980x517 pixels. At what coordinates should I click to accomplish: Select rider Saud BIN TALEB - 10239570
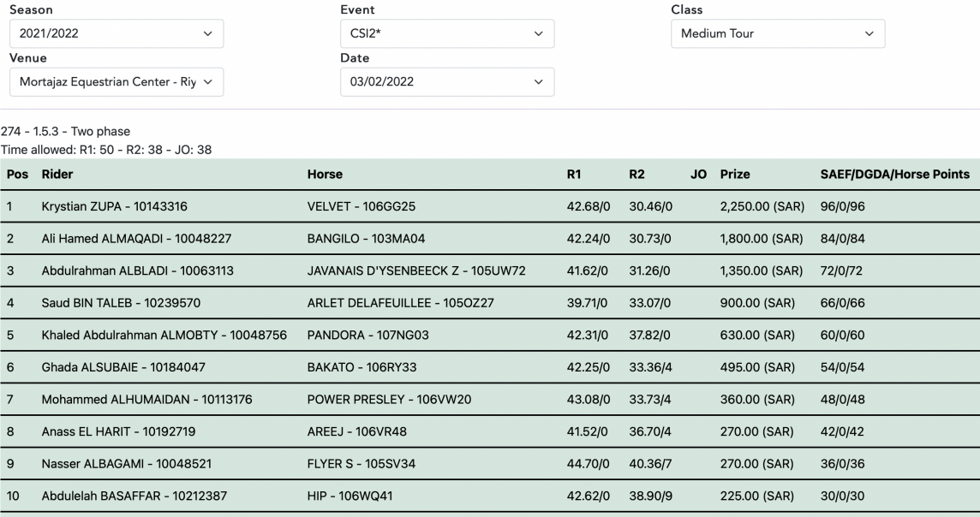(122, 303)
